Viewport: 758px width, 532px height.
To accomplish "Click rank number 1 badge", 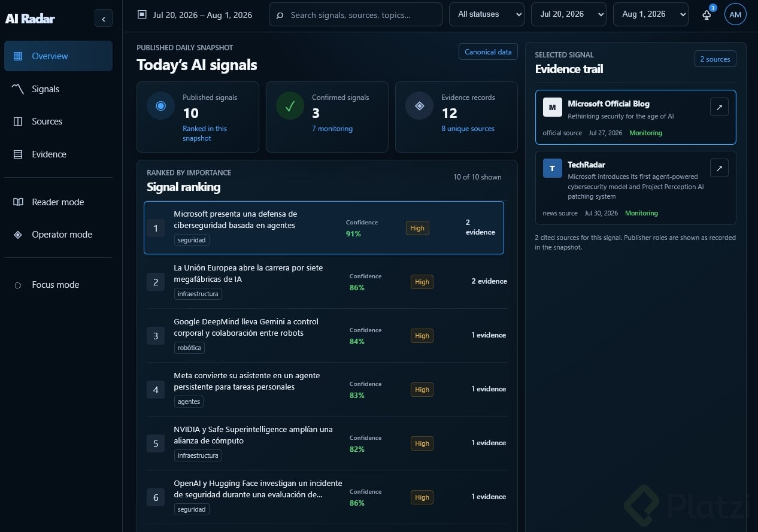I will pos(156,228).
